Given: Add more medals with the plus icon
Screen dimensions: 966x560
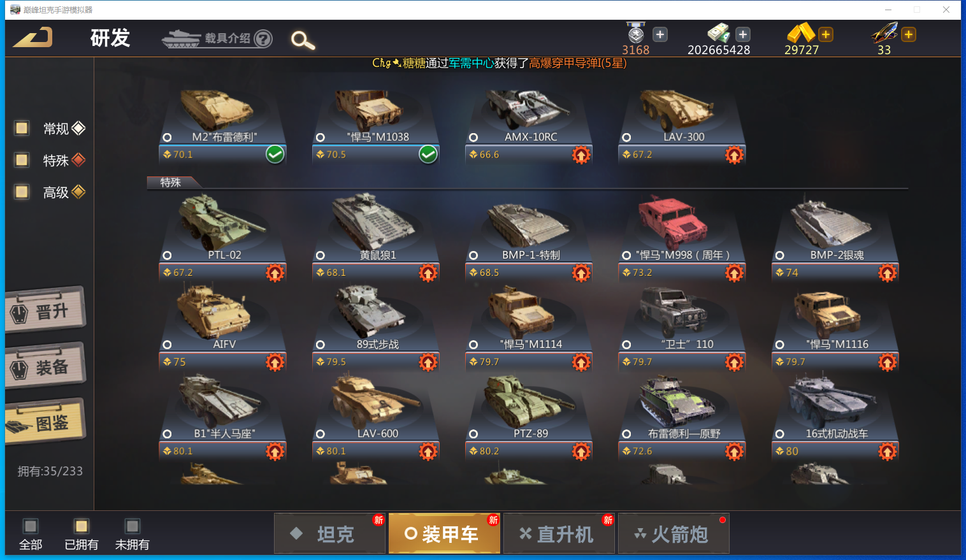Looking at the screenshot, I should (x=660, y=34).
